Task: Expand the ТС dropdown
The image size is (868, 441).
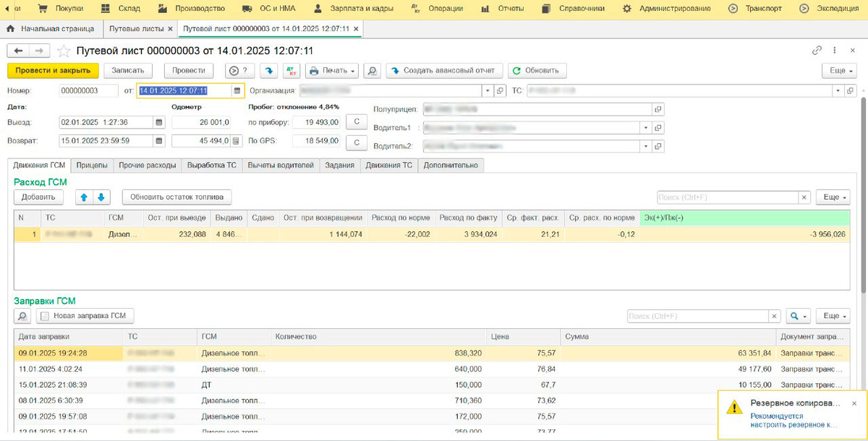Action: click(x=839, y=90)
